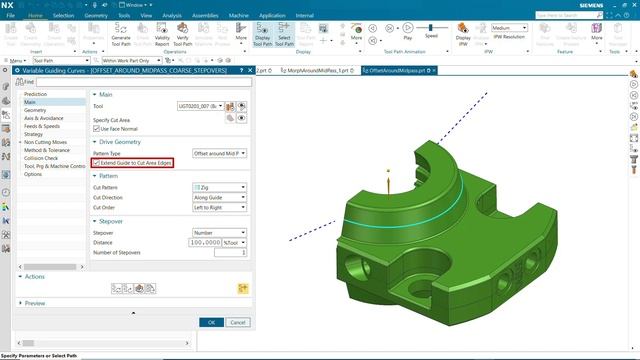The height and width of the screenshot is (360, 640).
Task: Open the Within Work Part Only dropdown
Action: click(131, 60)
